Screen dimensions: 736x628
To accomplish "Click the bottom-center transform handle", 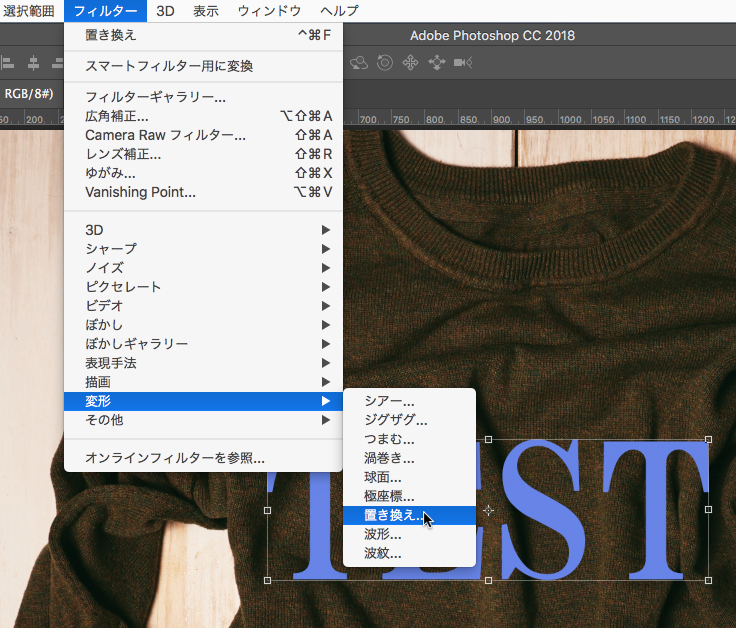I will click(488, 581).
